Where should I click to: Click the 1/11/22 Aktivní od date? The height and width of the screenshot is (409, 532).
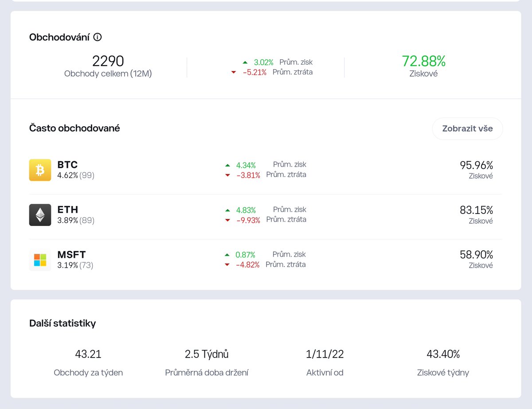[x=325, y=354]
